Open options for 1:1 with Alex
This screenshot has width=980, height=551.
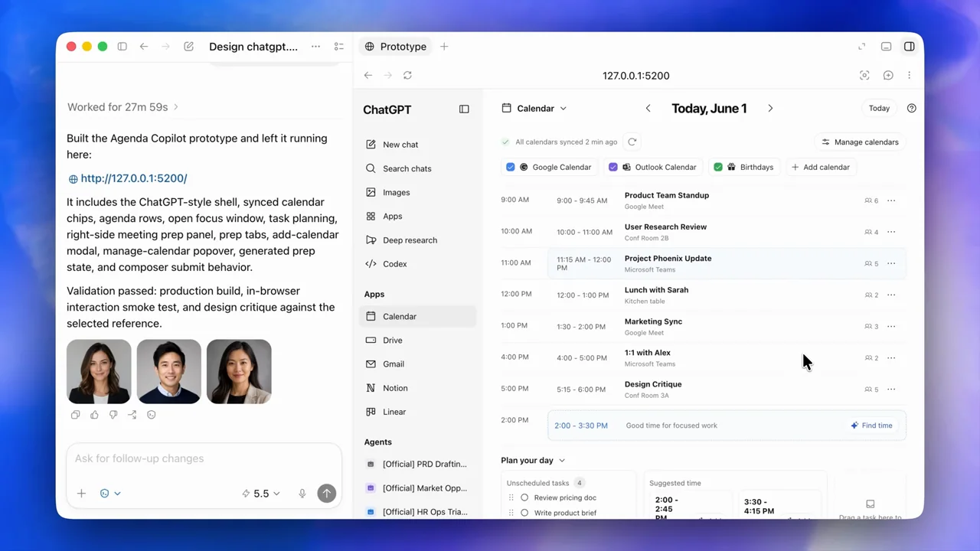click(x=891, y=357)
